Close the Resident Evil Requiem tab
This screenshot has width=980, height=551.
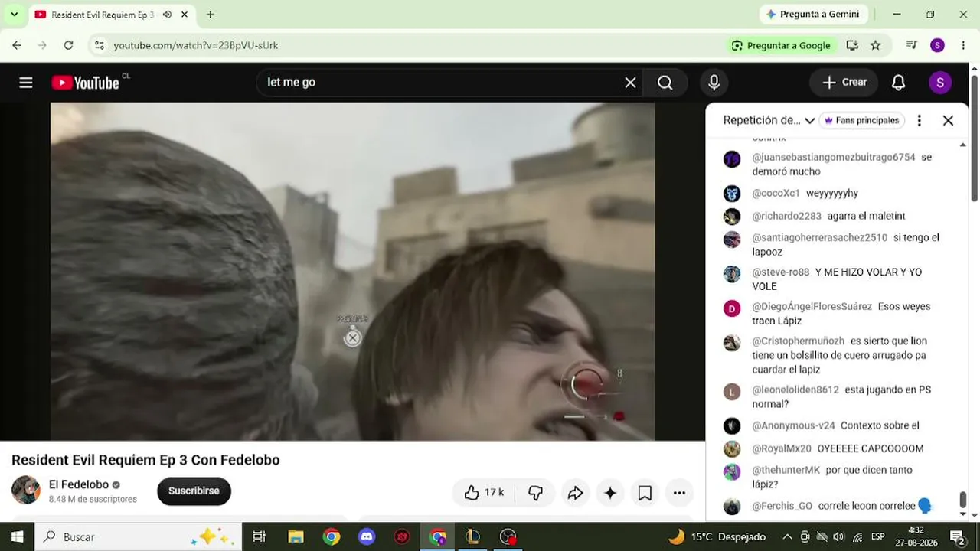pyautogui.click(x=185, y=15)
